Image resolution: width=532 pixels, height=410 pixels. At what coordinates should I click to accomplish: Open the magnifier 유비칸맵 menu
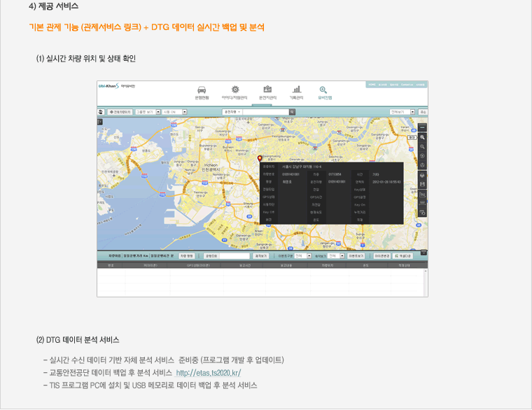coord(324,92)
